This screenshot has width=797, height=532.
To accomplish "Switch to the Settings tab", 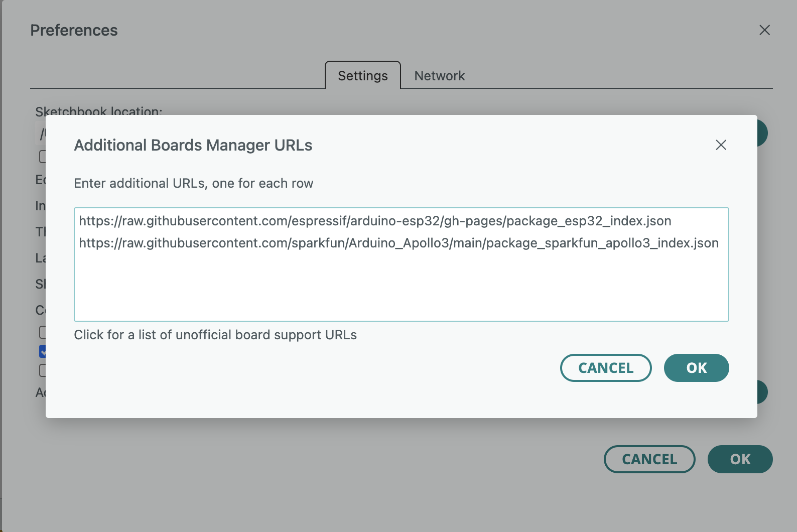I will coord(363,75).
